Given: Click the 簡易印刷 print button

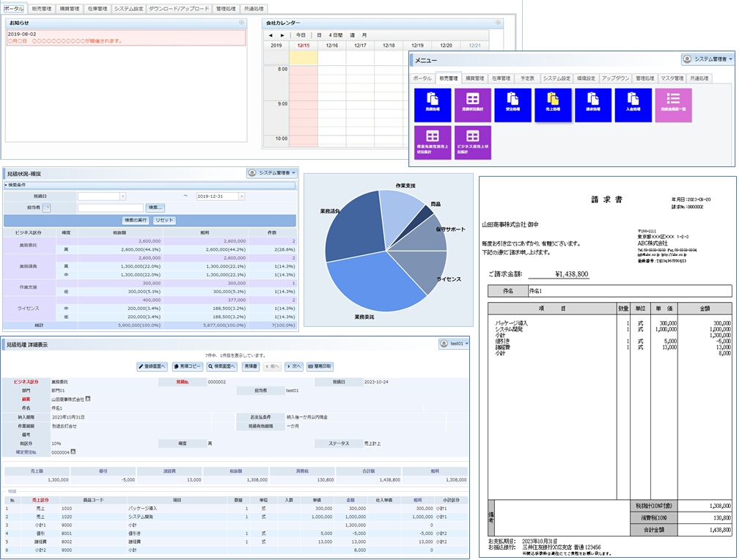Looking at the screenshot, I should tap(319, 366).
